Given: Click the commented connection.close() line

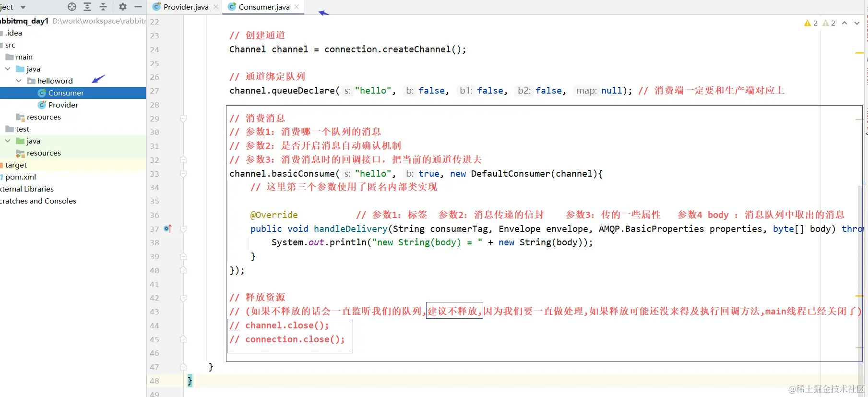Looking at the screenshot, I should pos(287,339).
